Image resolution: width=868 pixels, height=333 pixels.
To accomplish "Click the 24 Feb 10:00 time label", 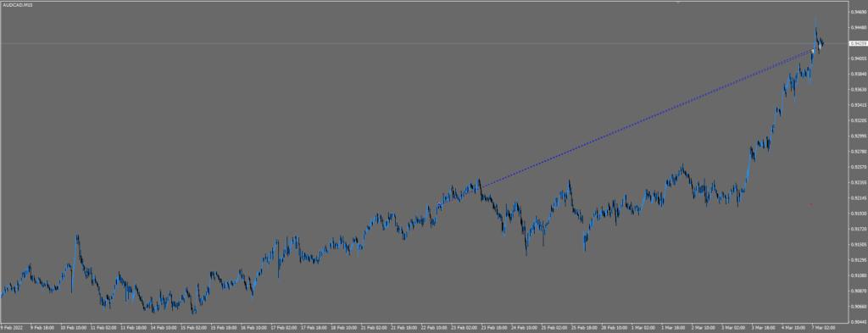I will [x=524, y=327].
